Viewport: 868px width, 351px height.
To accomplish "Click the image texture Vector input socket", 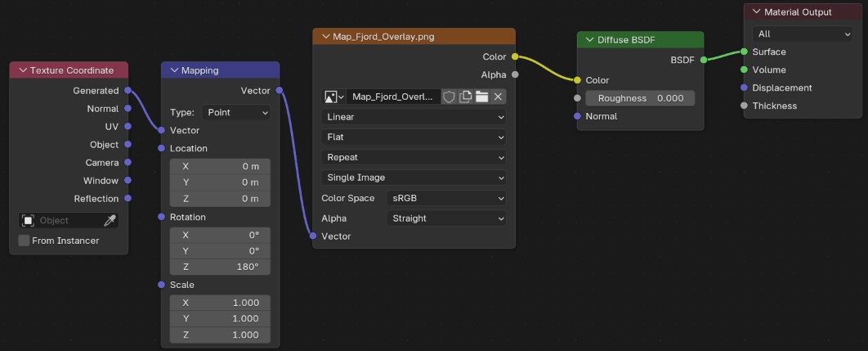I will (313, 236).
